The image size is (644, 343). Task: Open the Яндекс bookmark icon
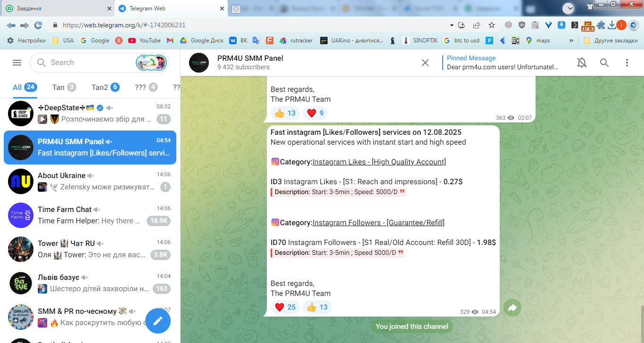click(119, 41)
